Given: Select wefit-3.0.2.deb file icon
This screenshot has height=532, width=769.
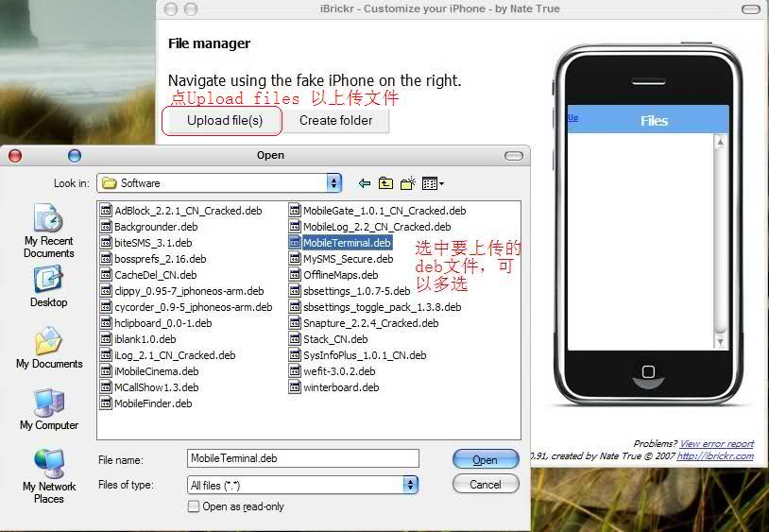Looking at the screenshot, I should [x=295, y=371].
